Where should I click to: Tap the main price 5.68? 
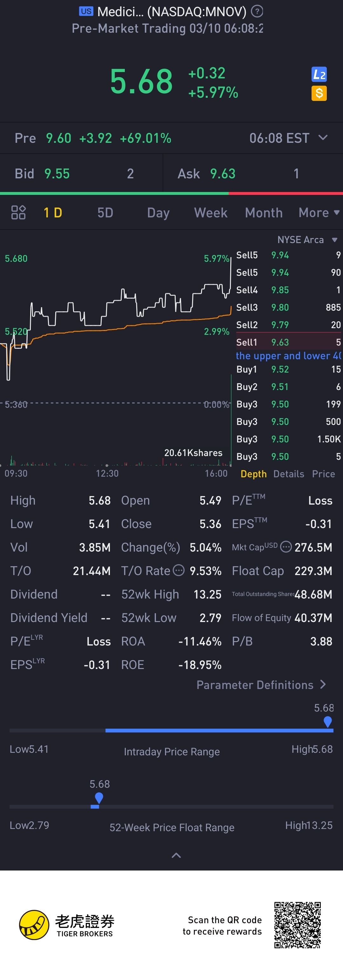pos(141,82)
